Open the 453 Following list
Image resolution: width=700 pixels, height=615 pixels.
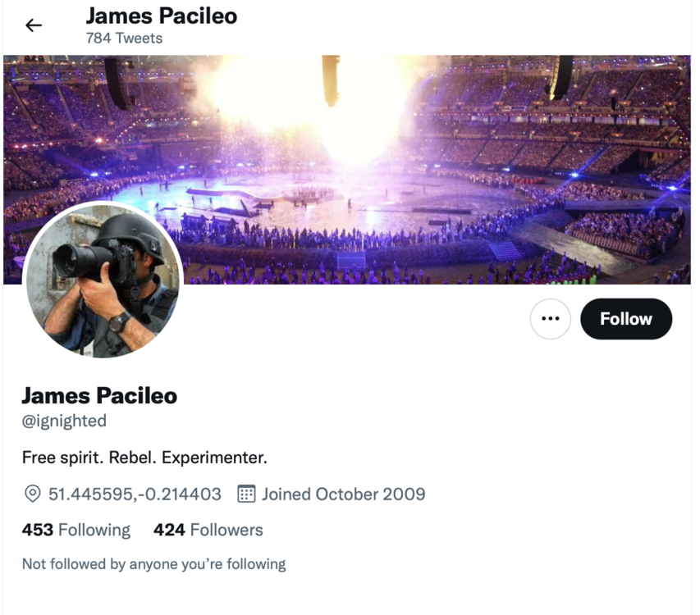pyautogui.click(x=76, y=530)
